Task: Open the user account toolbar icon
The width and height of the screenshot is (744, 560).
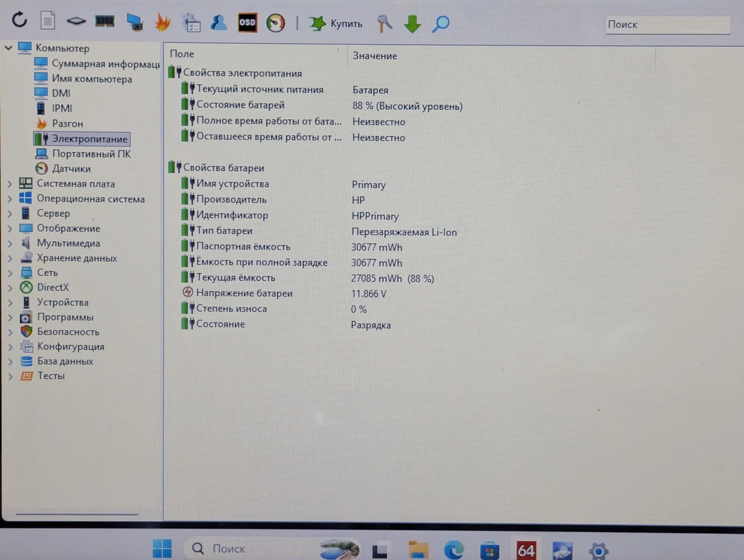Action: [x=219, y=23]
